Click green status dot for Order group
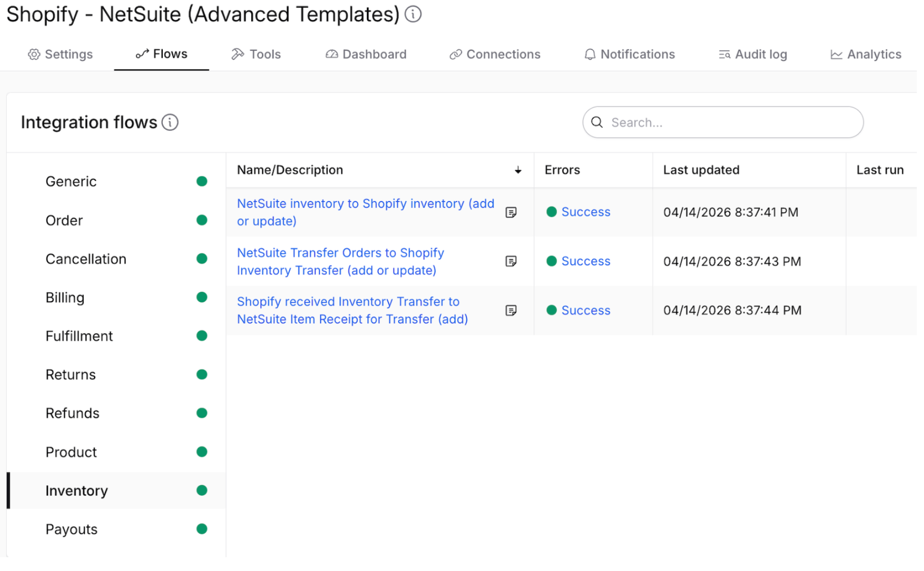924x571 pixels. pos(202,220)
